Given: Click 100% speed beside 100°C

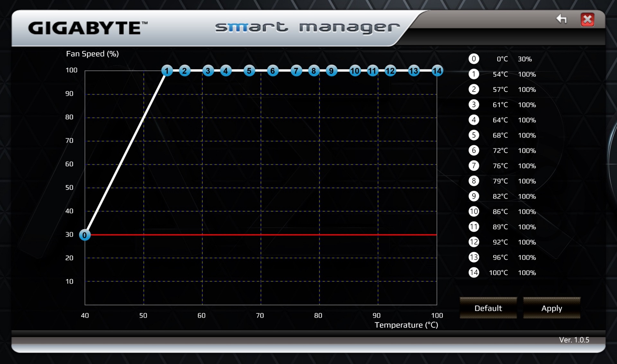Looking at the screenshot, I should (x=527, y=273).
